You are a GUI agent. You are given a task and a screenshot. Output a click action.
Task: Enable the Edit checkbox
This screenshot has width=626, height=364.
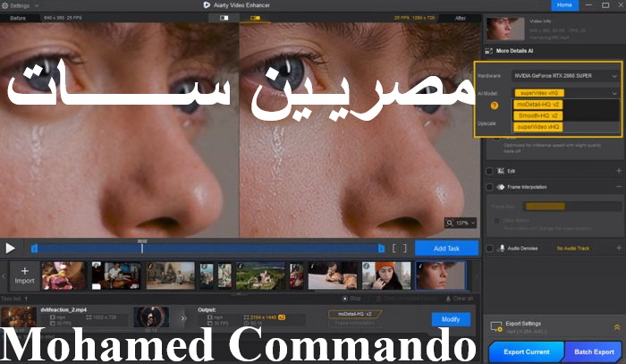(489, 171)
